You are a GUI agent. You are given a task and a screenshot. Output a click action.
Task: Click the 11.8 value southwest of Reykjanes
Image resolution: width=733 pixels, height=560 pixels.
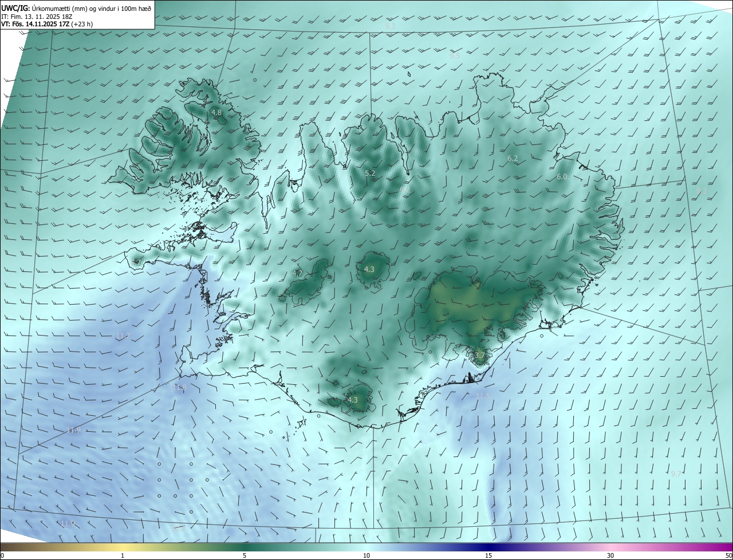[x=179, y=388]
